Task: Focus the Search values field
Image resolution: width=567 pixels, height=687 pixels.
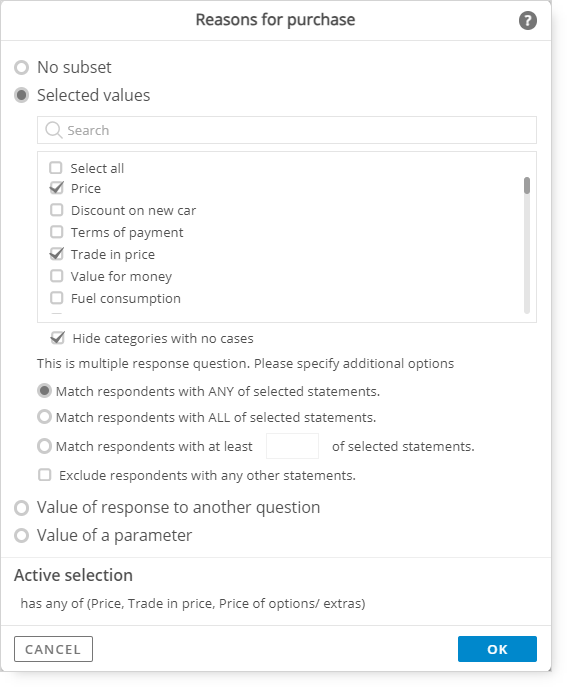Action: point(287,130)
